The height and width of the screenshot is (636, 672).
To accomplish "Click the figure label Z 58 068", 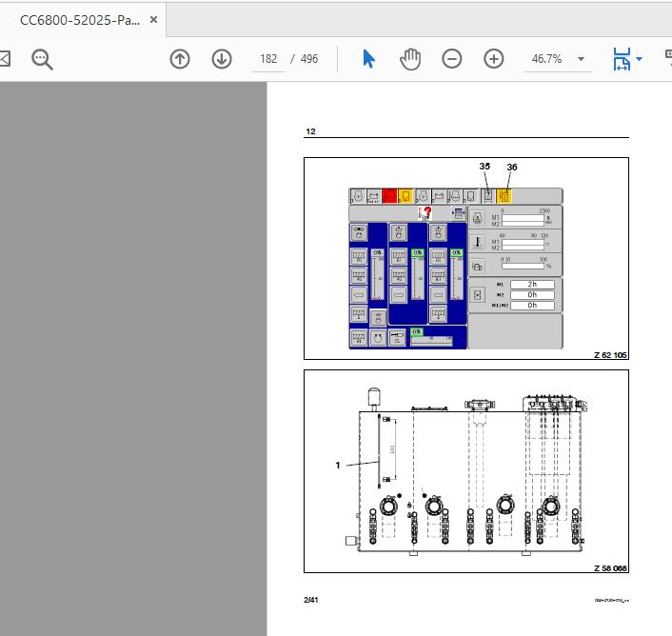I will tap(610, 568).
